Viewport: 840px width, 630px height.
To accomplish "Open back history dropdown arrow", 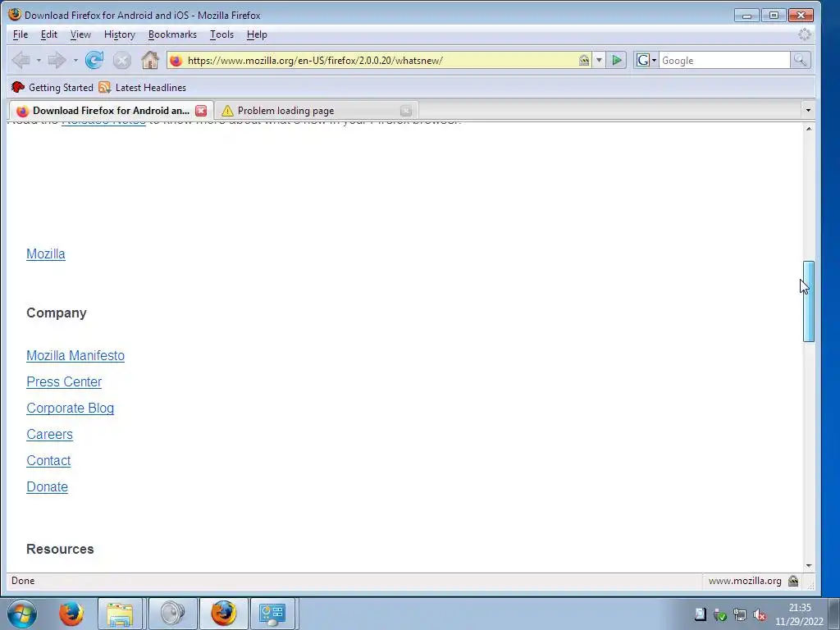I will coord(39,61).
